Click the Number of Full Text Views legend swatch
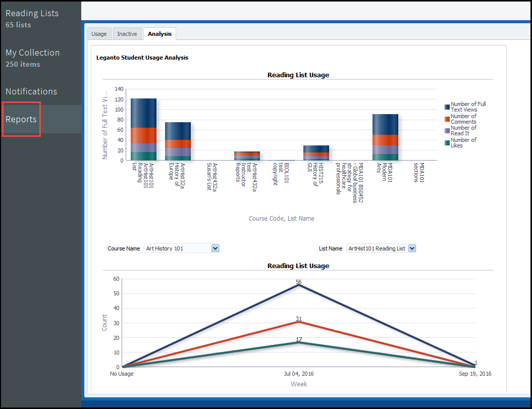The height and width of the screenshot is (409, 532). pyautogui.click(x=447, y=107)
